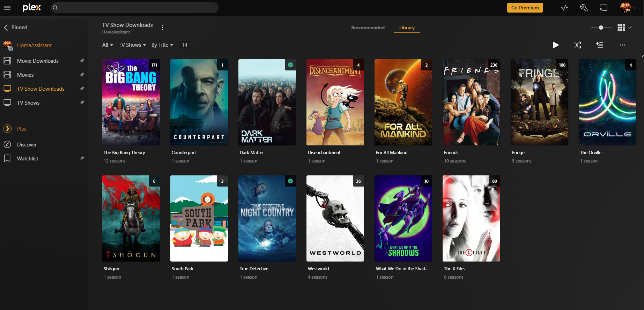Open the user account avatar menu
This screenshot has width=644, height=310.
(628, 8)
